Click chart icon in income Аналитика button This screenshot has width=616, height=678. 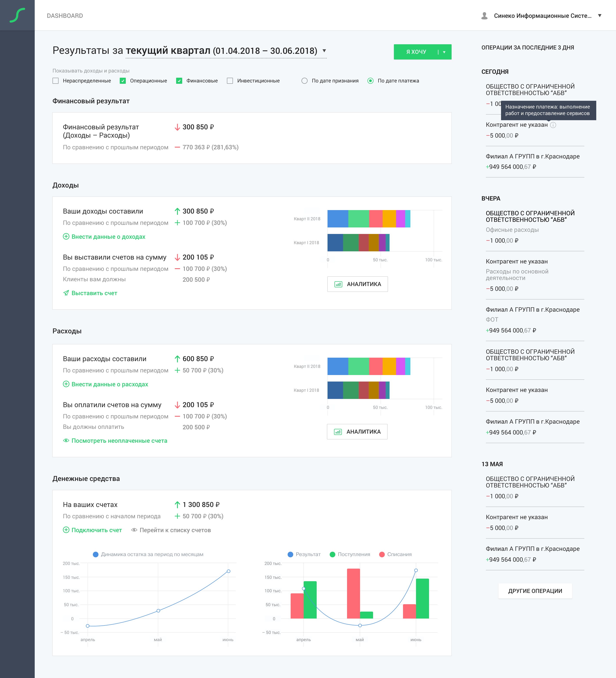point(338,284)
